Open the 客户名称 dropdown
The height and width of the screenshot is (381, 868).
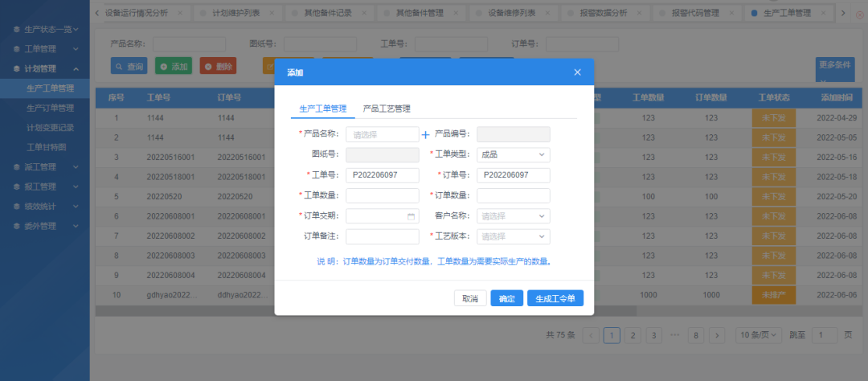tap(513, 216)
